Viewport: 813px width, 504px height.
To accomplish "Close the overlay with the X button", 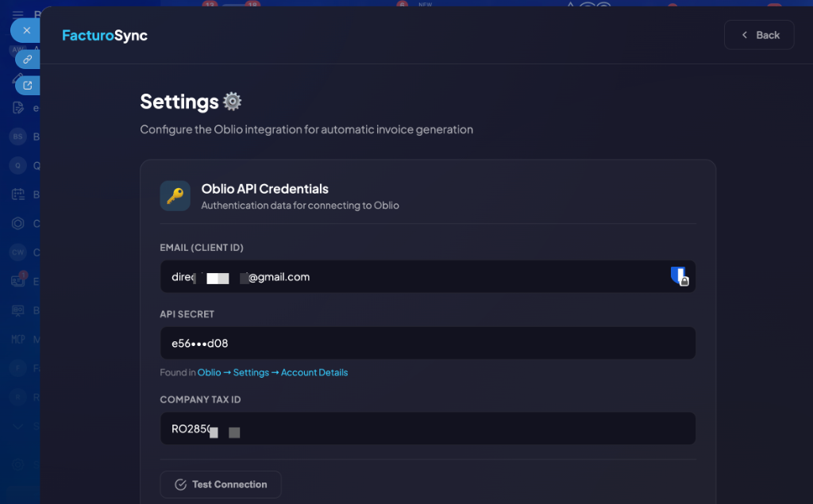I will click(x=26, y=30).
